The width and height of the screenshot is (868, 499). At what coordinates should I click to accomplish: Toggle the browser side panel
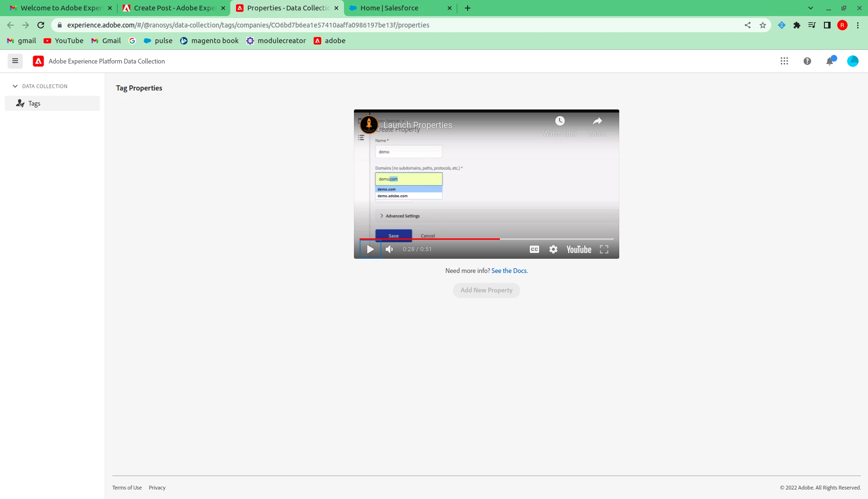point(827,25)
